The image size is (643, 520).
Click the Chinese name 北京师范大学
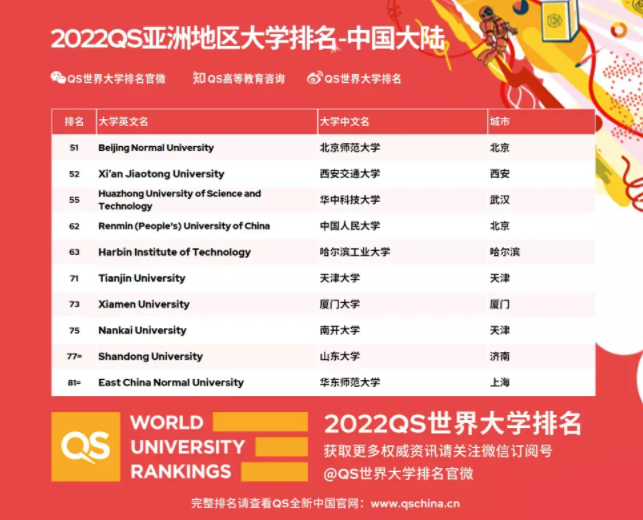point(350,148)
